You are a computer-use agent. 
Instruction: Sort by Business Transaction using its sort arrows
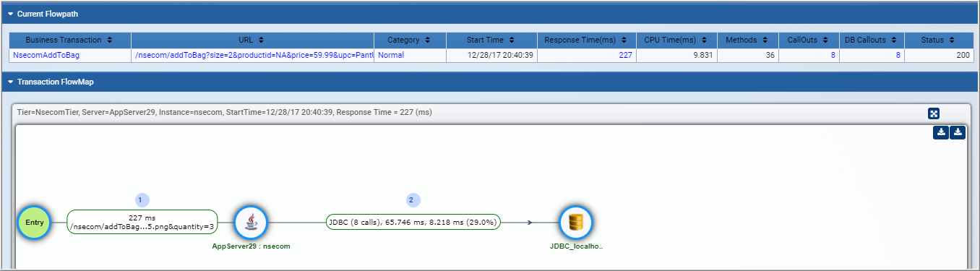pyautogui.click(x=109, y=40)
